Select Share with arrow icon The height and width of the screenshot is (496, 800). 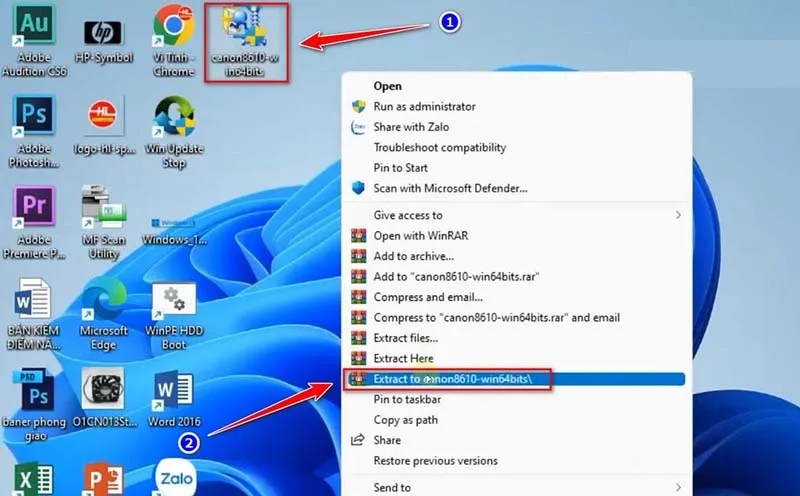[x=517, y=440]
